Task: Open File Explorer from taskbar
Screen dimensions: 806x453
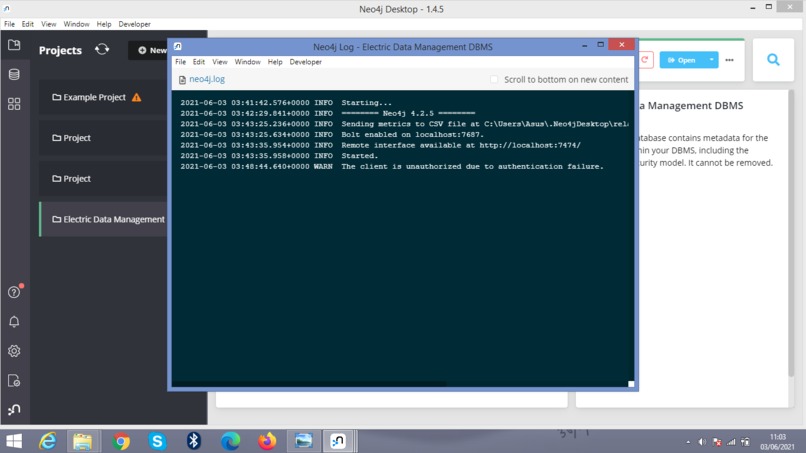Action: pos(82,441)
